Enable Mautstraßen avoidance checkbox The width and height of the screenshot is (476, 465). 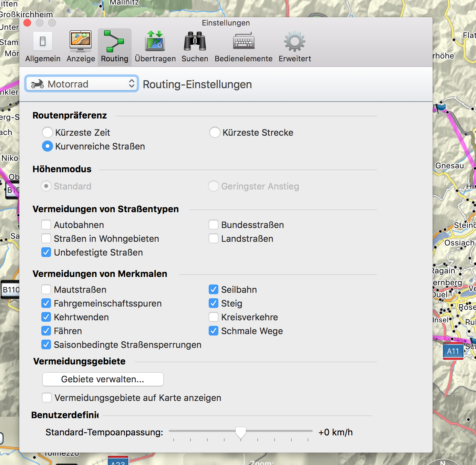[x=46, y=290]
